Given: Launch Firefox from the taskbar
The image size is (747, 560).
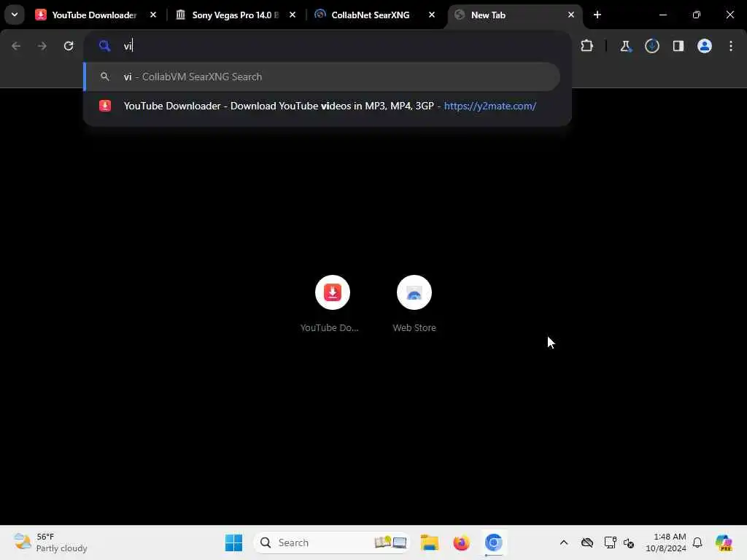Looking at the screenshot, I should pos(461,542).
